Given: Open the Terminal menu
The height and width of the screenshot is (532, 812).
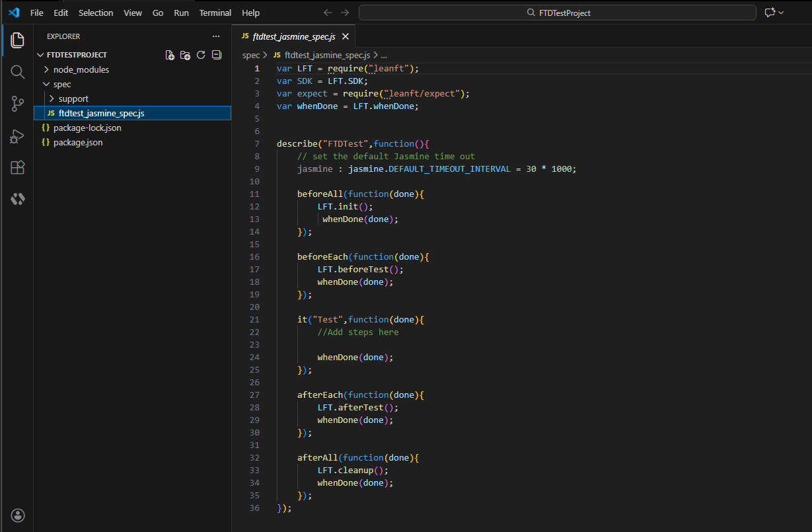Looking at the screenshot, I should [x=215, y=13].
